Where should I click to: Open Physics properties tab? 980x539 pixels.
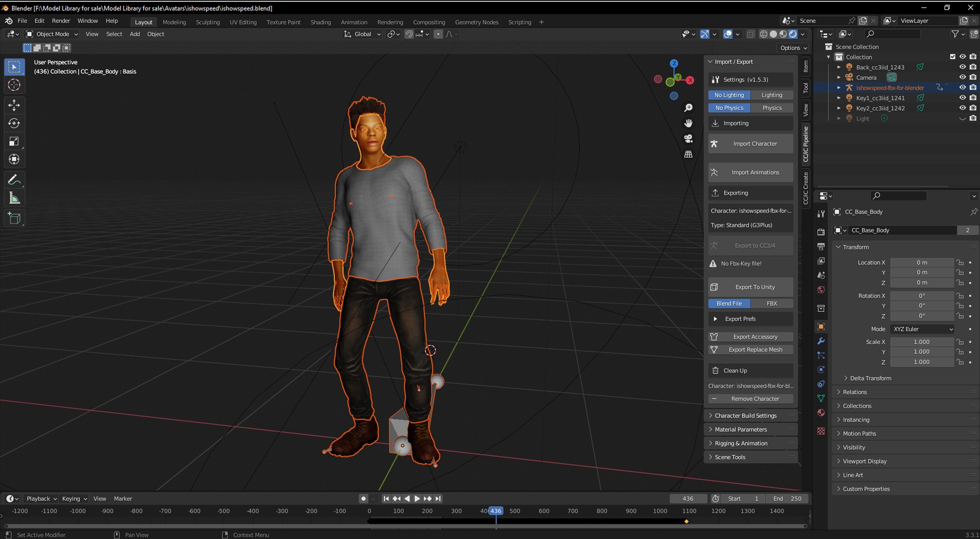pyautogui.click(x=821, y=370)
